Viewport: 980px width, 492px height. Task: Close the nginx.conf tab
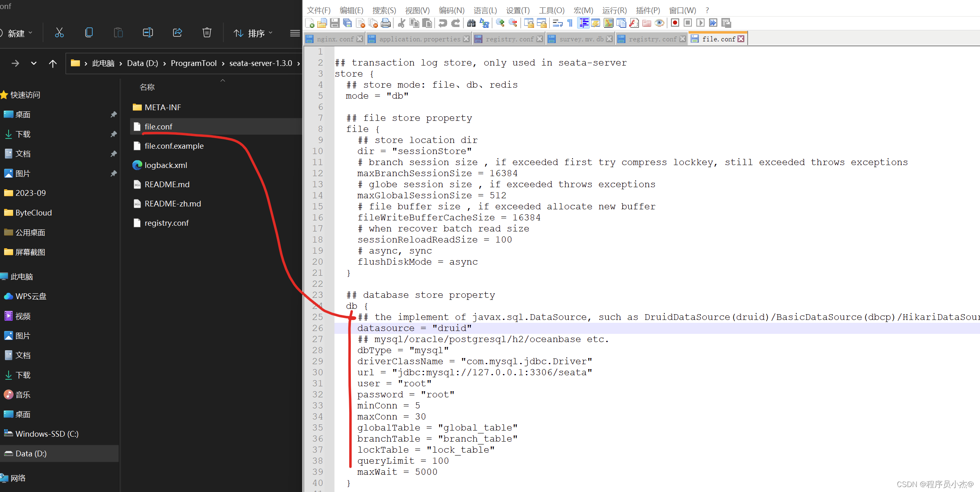click(x=360, y=39)
